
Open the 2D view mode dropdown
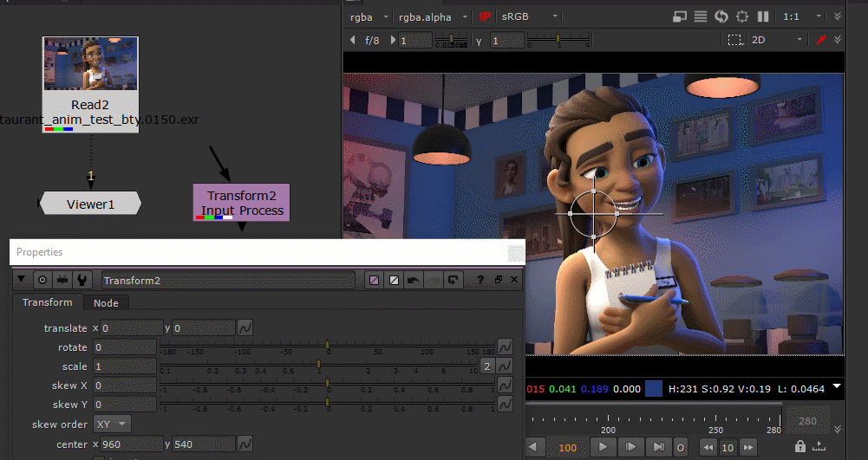point(776,40)
